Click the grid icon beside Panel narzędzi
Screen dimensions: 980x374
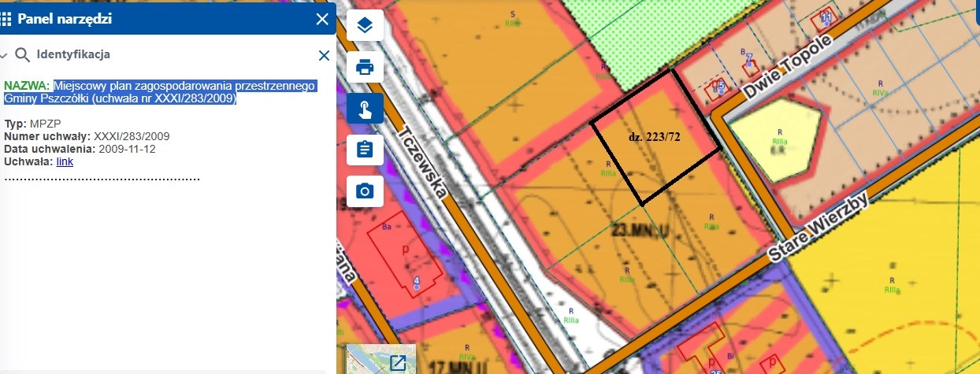[x=6, y=19]
